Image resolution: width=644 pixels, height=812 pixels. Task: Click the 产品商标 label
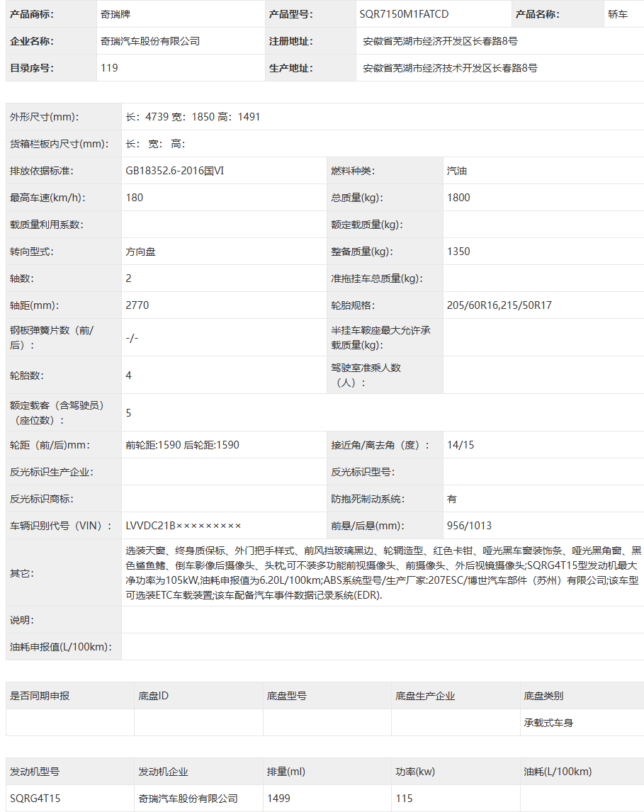point(32,14)
